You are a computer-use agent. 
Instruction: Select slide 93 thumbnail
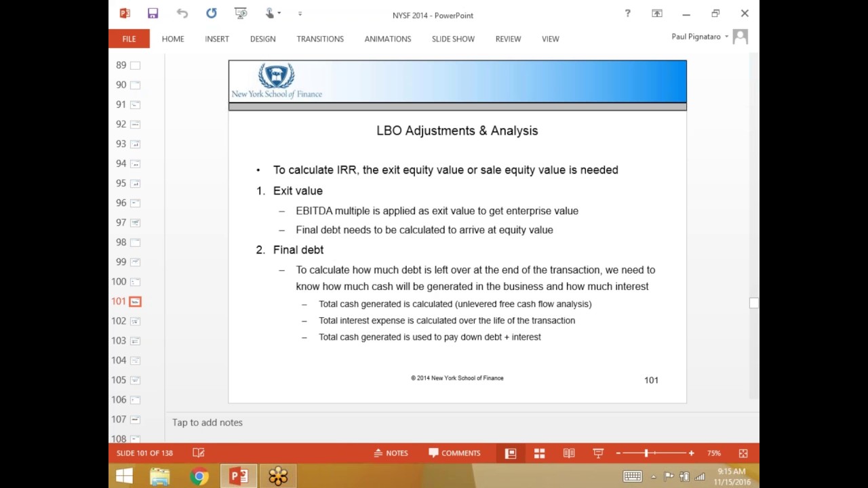coord(135,144)
